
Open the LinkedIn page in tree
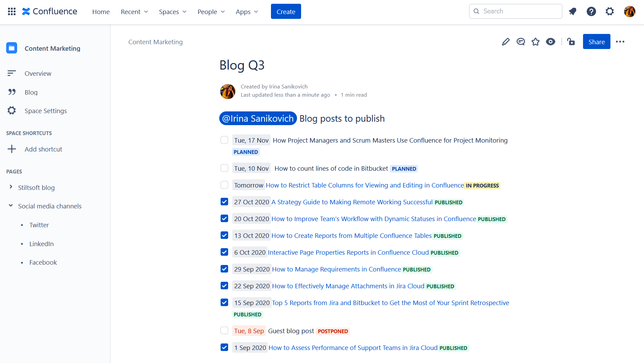coord(41,244)
